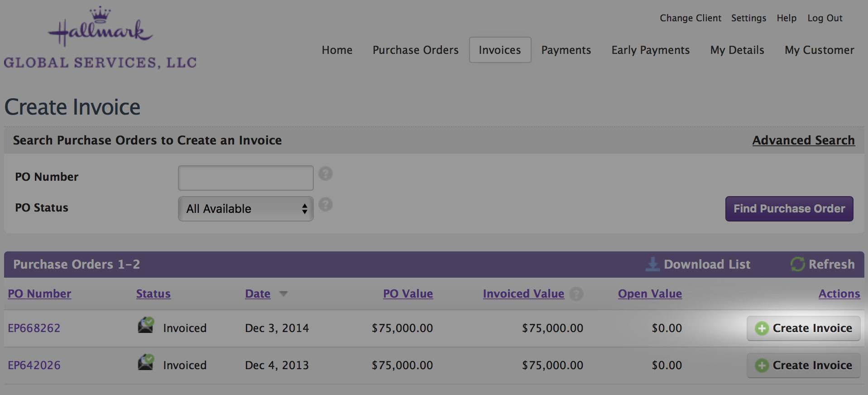This screenshot has height=395, width=868.
Task: Click help icon next to PO Number field
Action: pyautogui.click(x=326, y=173)
